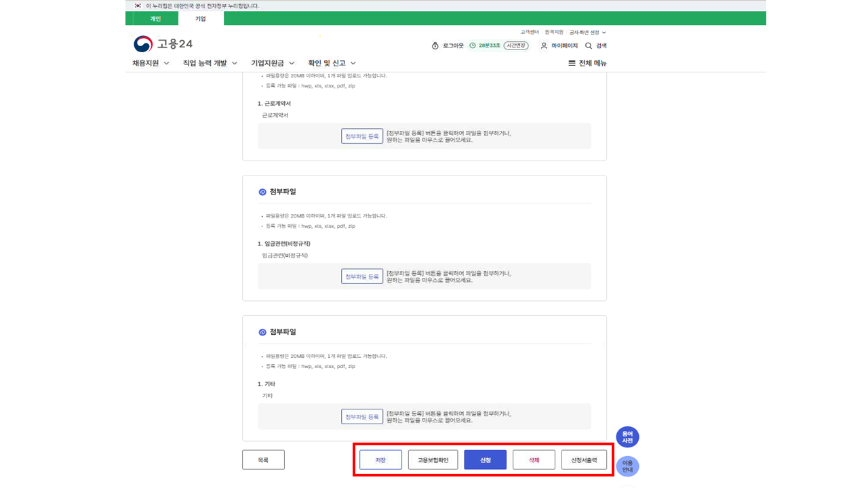Open the 글자·화면 설정 dropdown
The image size is (868, 488).
click(x=587, y=32)
